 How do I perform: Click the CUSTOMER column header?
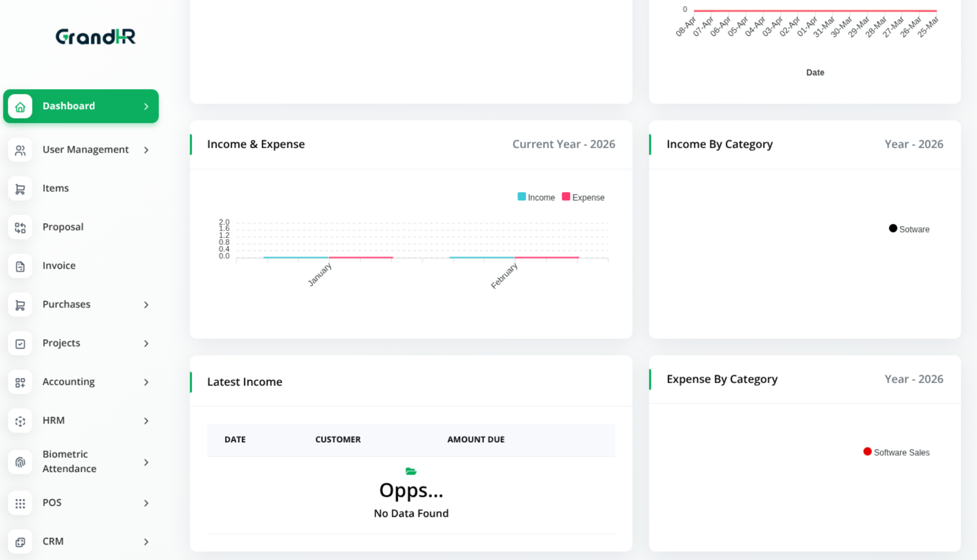[338, 439]
